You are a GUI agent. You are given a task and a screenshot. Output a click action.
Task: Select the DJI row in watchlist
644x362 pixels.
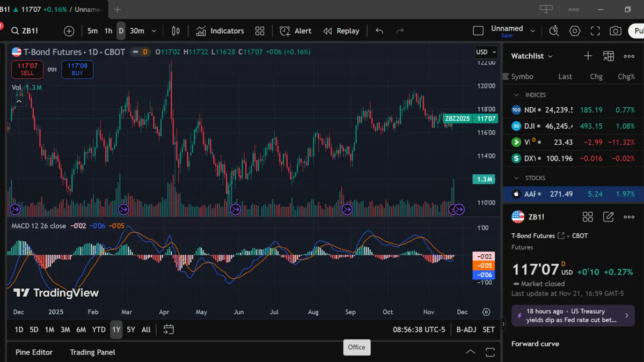point(573,126)
